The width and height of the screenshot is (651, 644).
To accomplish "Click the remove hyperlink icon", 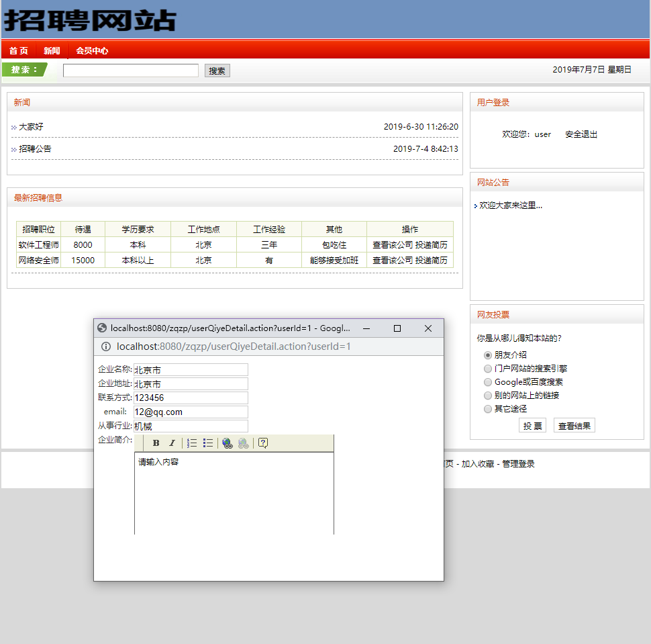I will tap(243, 443).
